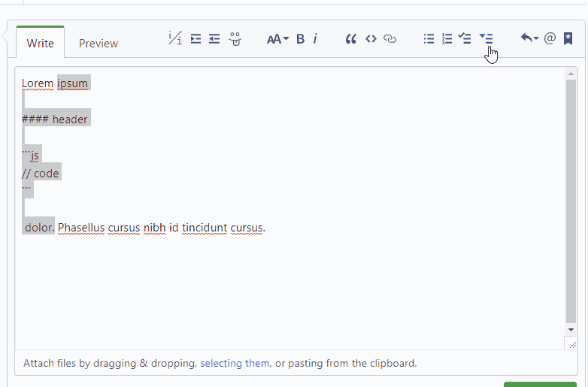
Task: Outdent the selected text
Action: pos(214,38)
